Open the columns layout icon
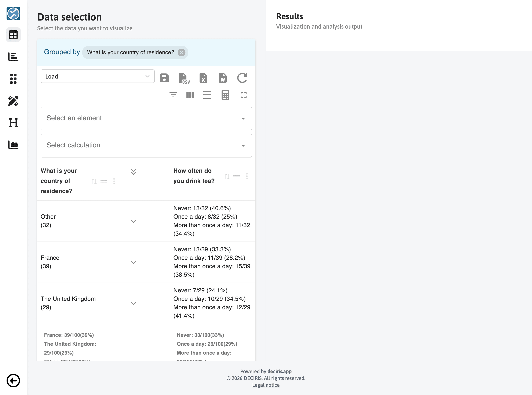This screenshot has width=532, height=395. pos(190,95)
